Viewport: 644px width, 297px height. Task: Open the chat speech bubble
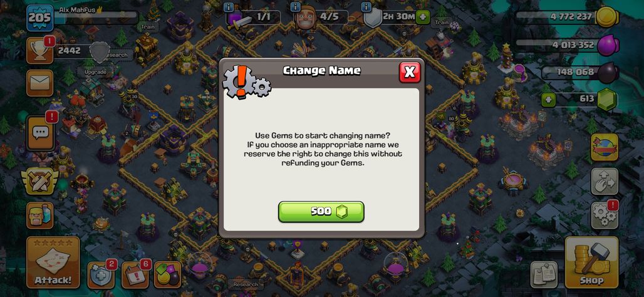point(40,133)
